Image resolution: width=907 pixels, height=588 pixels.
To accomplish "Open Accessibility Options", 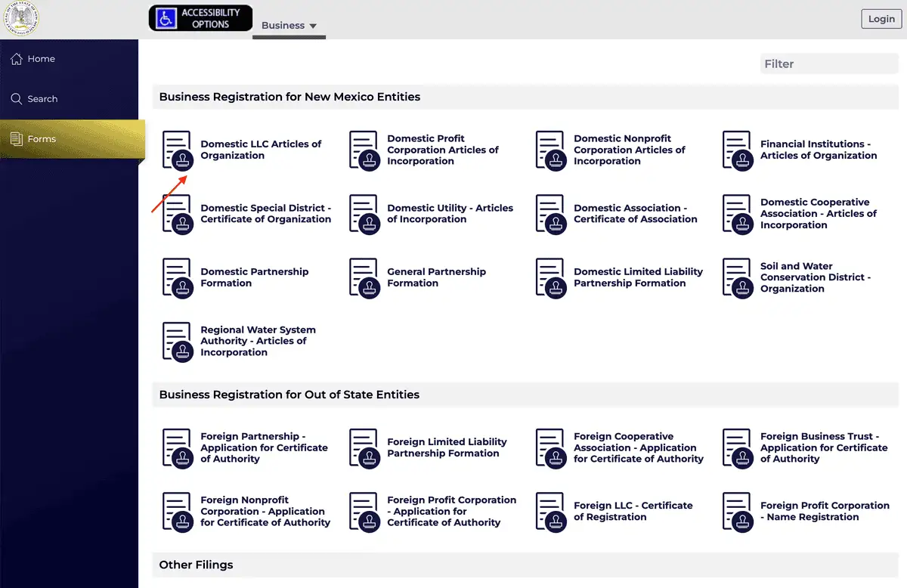I will (200, 19).
